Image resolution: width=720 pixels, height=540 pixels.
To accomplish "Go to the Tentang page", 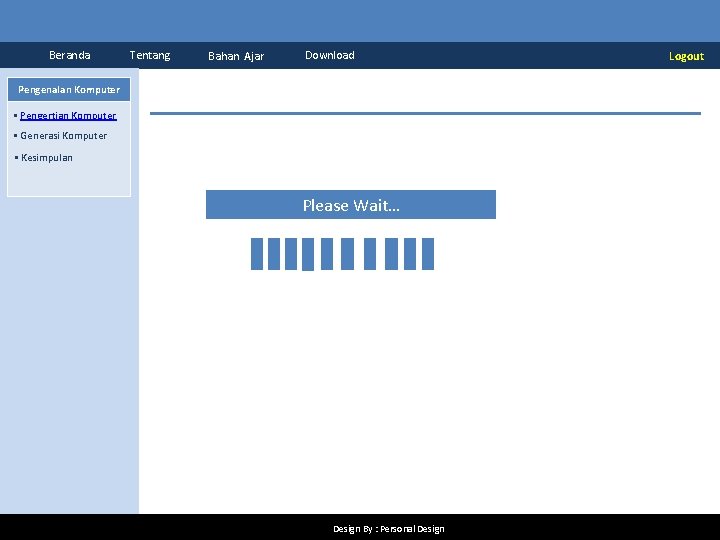I will click(150, 56).
